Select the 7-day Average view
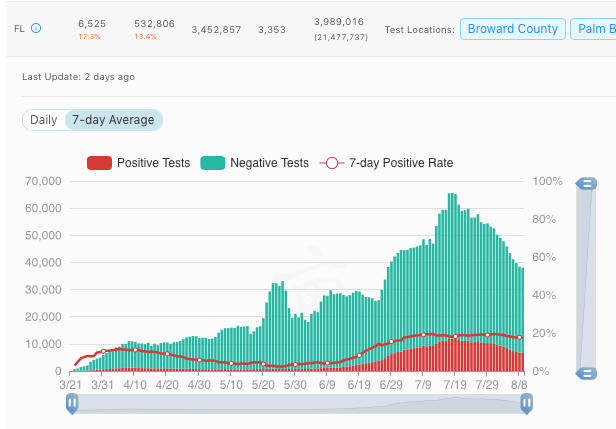Screen dimensions: 616x429 pyautogui.click(x=111, y=120)
